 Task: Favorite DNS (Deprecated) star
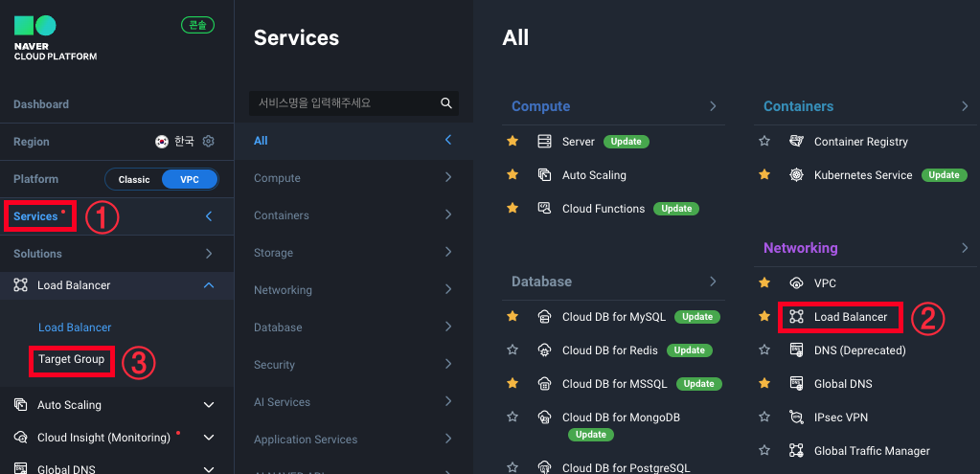point(763,350)
